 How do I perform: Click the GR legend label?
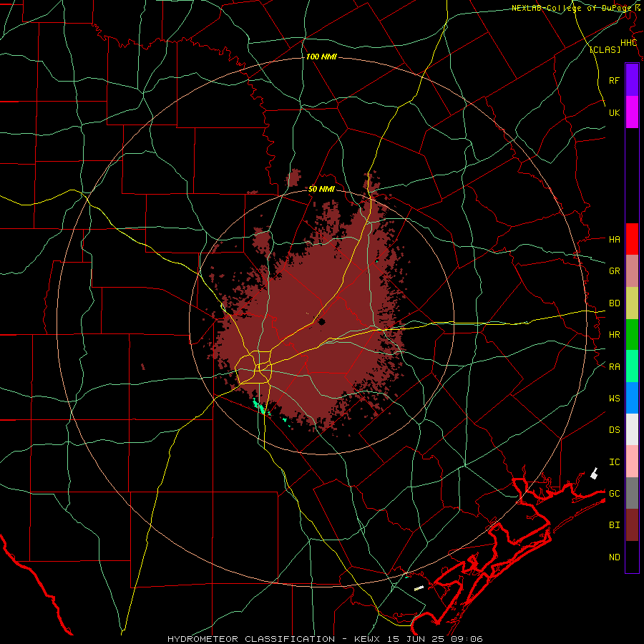coord(614,271)
